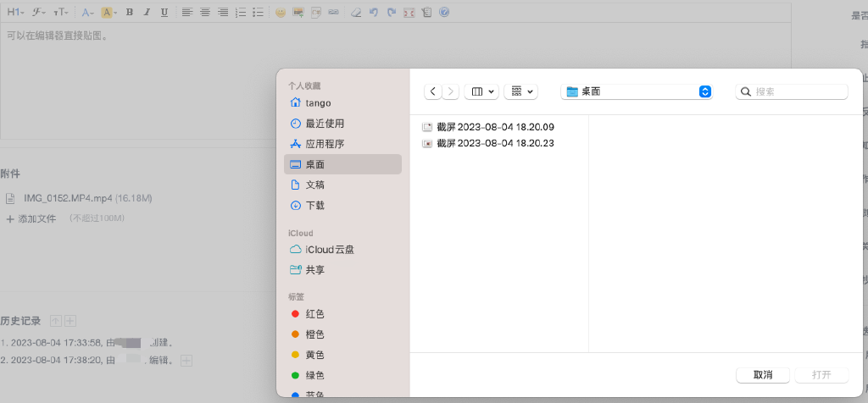Select 文稿 in the sidebar
The image size is (868, 403).
[314, 185]
